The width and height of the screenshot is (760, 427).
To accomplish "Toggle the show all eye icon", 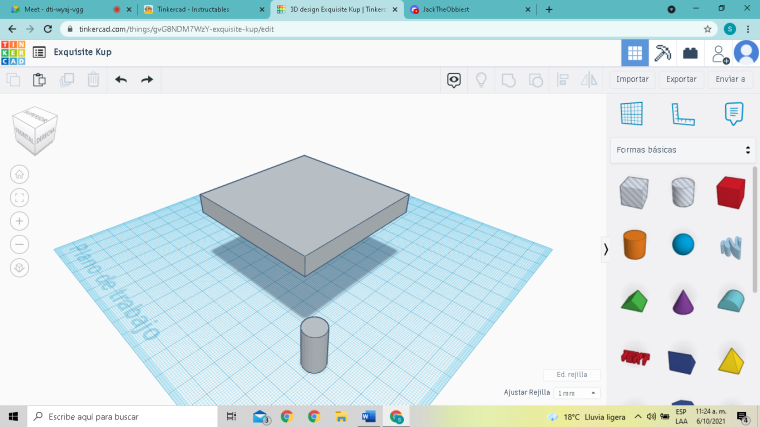I will pos(454,80).
